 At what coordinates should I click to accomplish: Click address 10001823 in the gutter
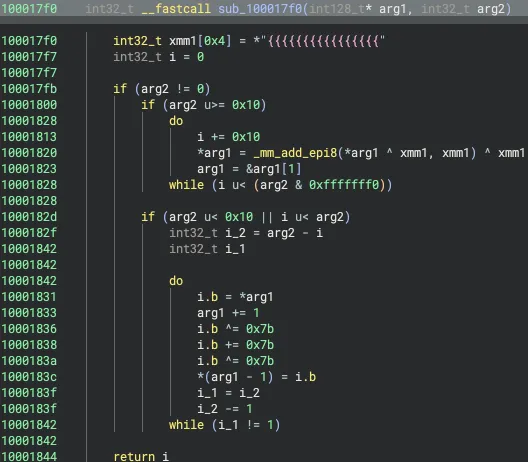29,169
